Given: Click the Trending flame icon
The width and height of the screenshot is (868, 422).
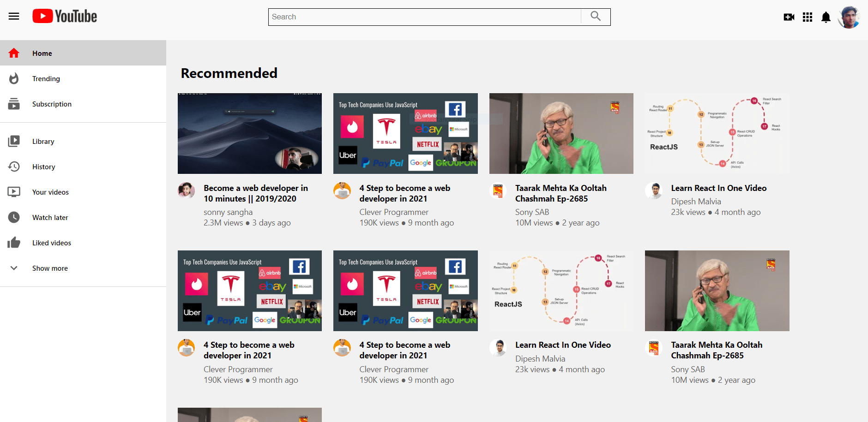Looking at the screenshot, I should pos(14,78).
